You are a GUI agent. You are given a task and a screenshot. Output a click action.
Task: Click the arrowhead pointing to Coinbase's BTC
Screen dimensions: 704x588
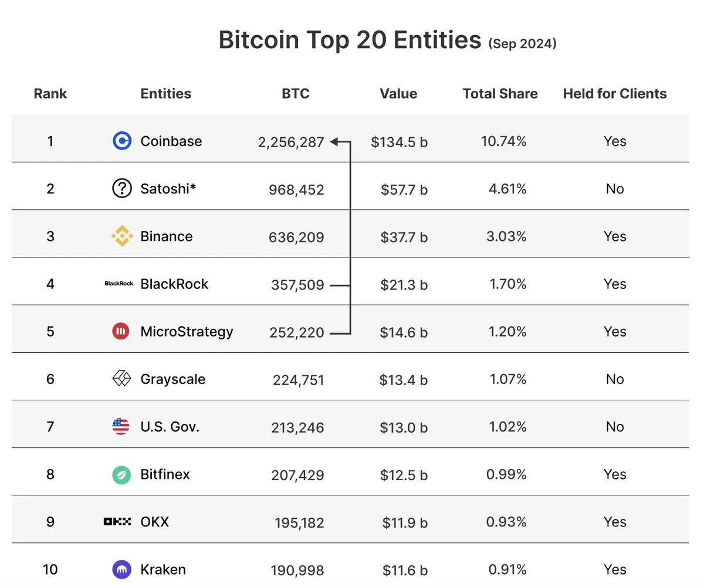click(x=334, y=141)
